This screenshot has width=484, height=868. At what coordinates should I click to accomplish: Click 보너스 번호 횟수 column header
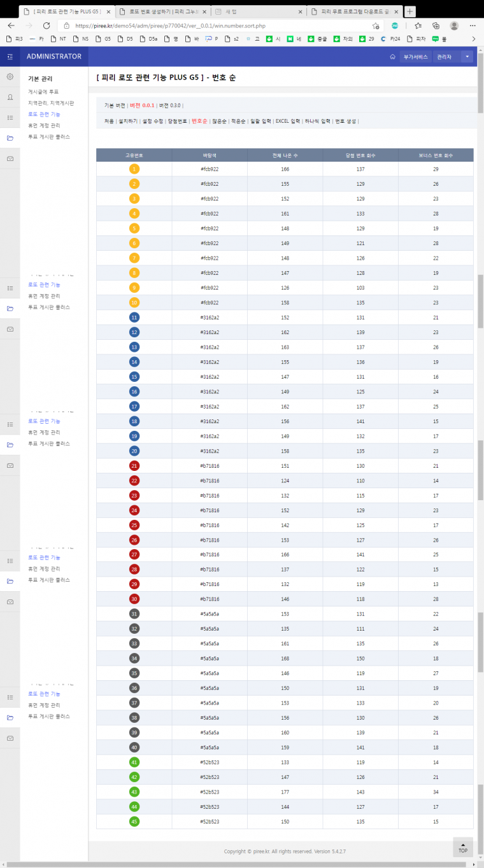pyautogui.click(x=436, y=155)
